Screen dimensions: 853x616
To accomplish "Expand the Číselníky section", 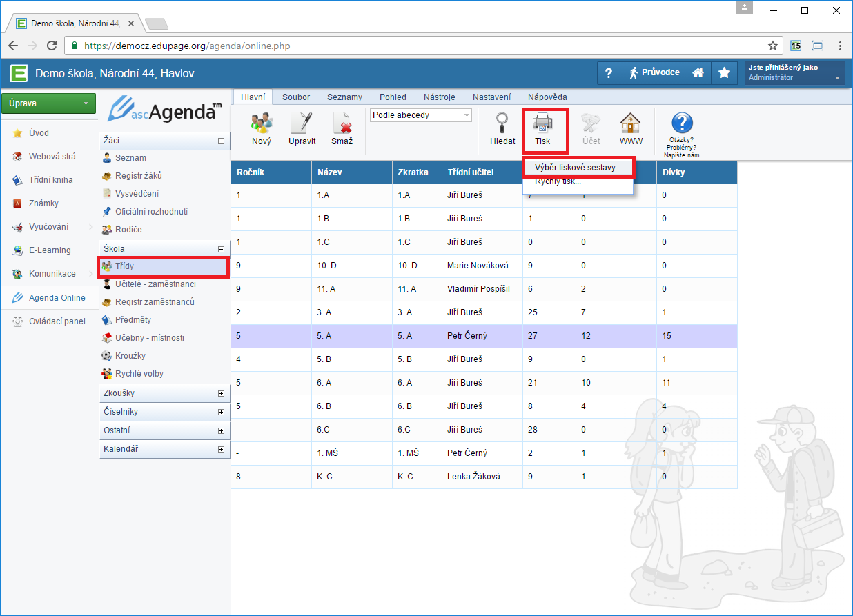I will [x=221, y=412].
